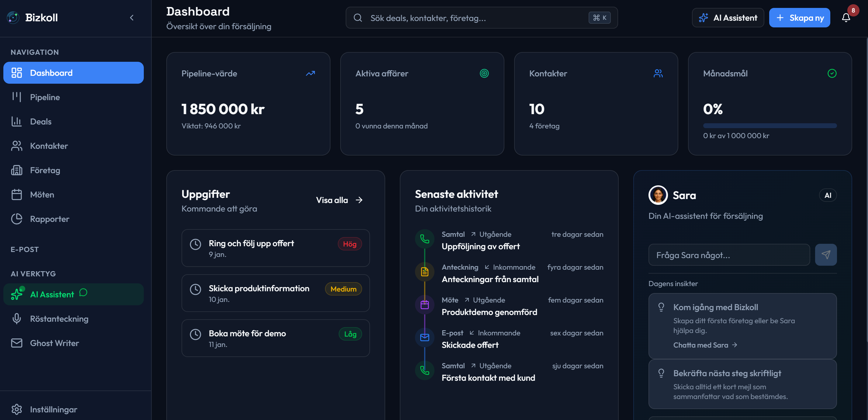This screenshot has height=420, width=868.
Task: Open the AI Assistent button in the header
Action: (728, 18)
